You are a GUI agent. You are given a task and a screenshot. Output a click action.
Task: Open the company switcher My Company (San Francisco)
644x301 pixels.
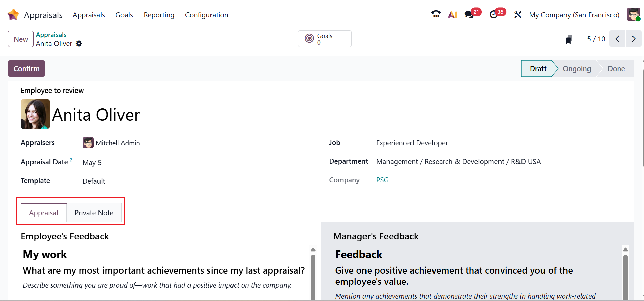pyautogui.click(x=574, y=15)
